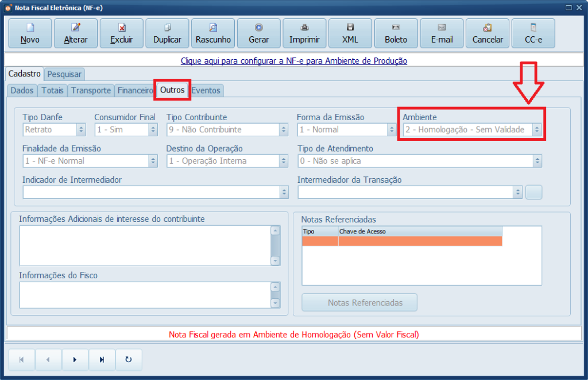Viewport: 588px width, 380px height.
Task: Select the Outros tab
Action: (172, 90)
